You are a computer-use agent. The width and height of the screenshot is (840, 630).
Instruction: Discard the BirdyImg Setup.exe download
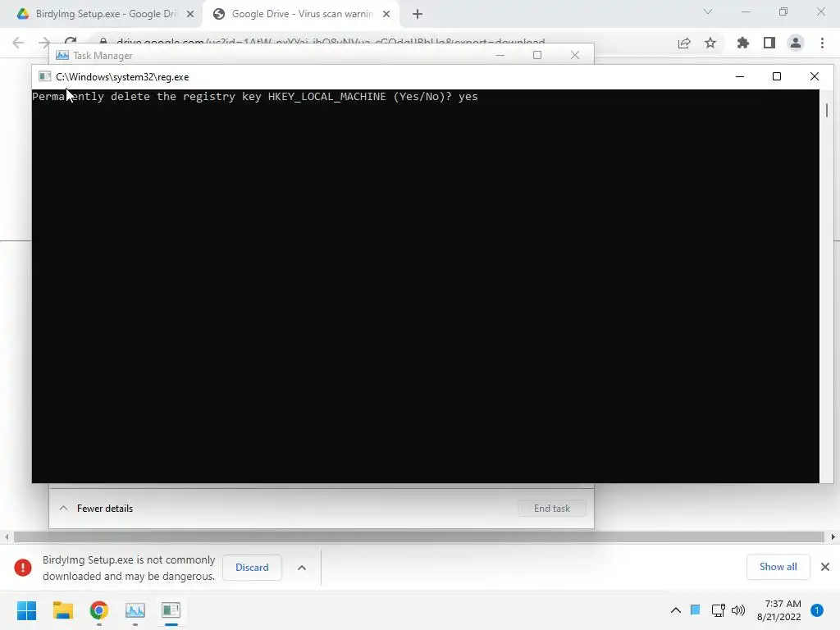[252, 568]
